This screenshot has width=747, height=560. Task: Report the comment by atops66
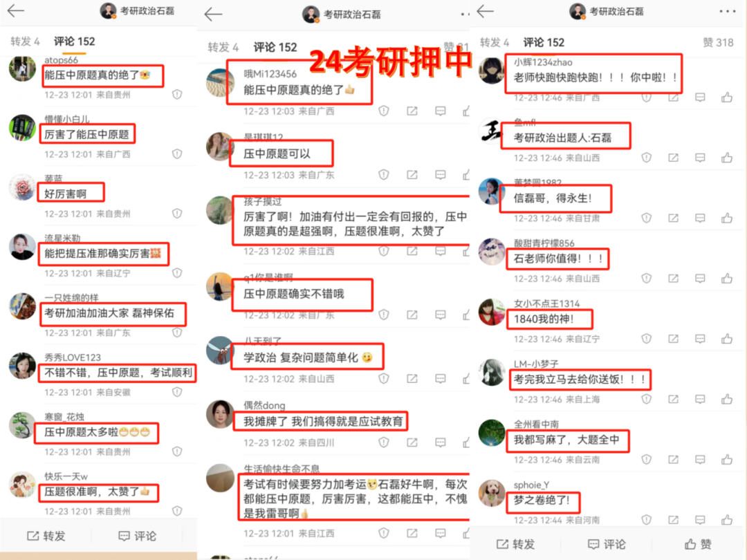[x=177, y=94]
